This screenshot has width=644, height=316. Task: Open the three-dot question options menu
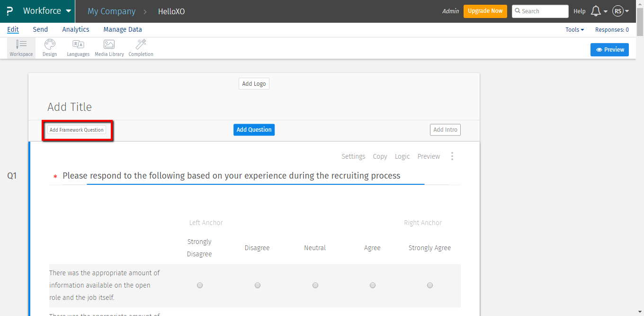click(x=452, y=156)
